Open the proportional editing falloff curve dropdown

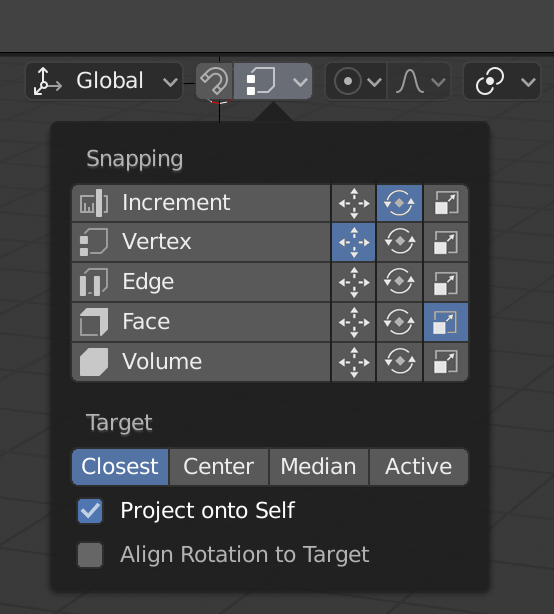click(419, 81)
